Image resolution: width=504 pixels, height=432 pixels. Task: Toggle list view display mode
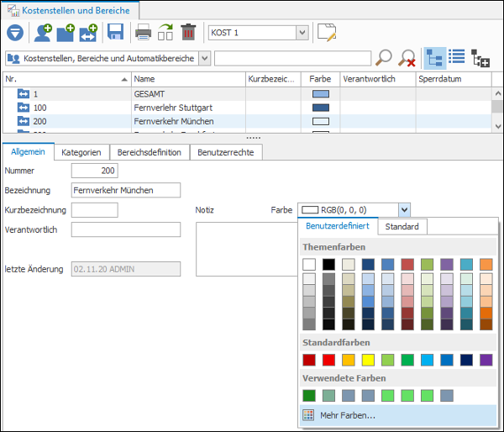(456, 56)
